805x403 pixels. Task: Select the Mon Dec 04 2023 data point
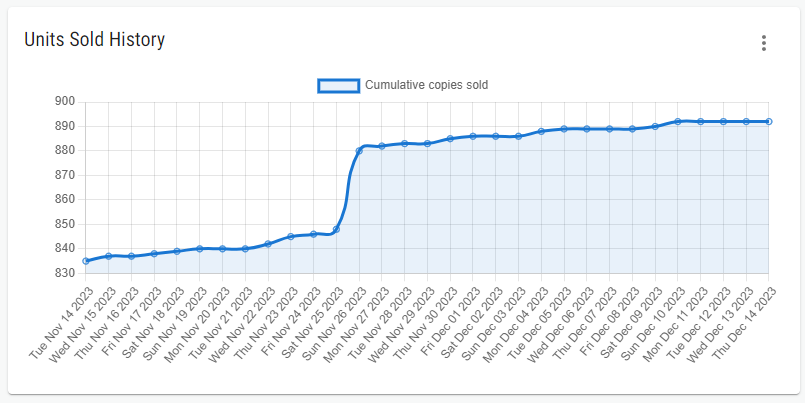click(x=541, y=131)
